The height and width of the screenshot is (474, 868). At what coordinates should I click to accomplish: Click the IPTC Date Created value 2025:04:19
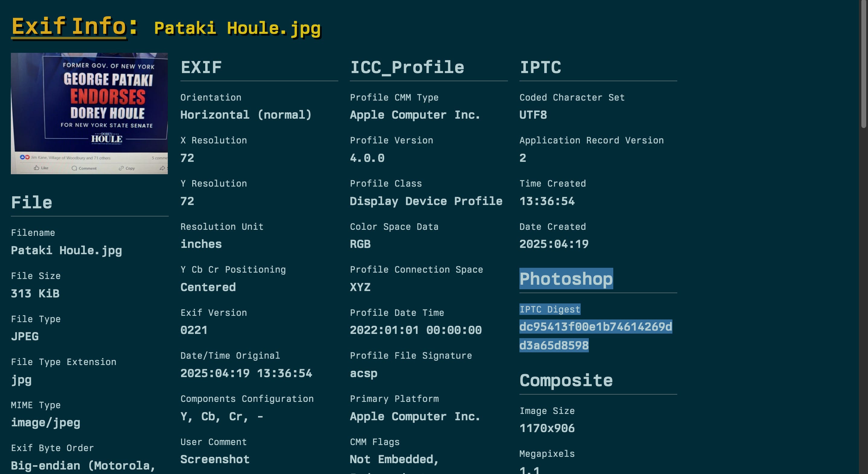[x=554, y=244]
